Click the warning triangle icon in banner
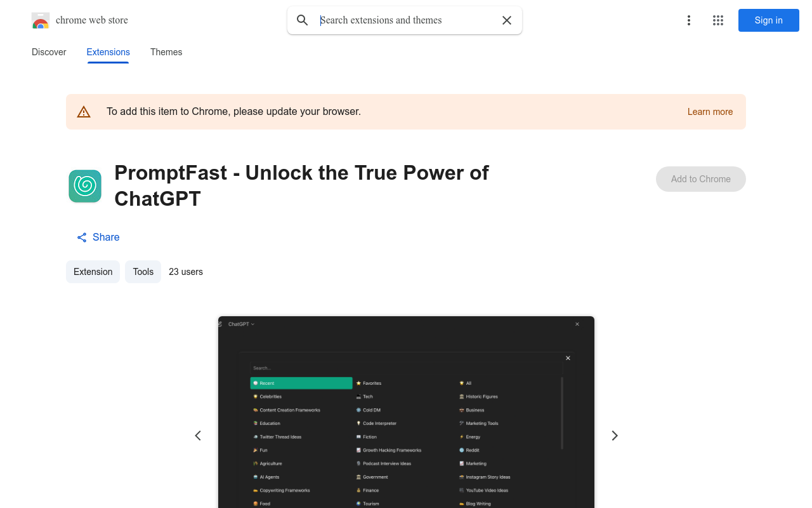Image resolution: width=812 pixels, height=508 pixels. point(84,112)
